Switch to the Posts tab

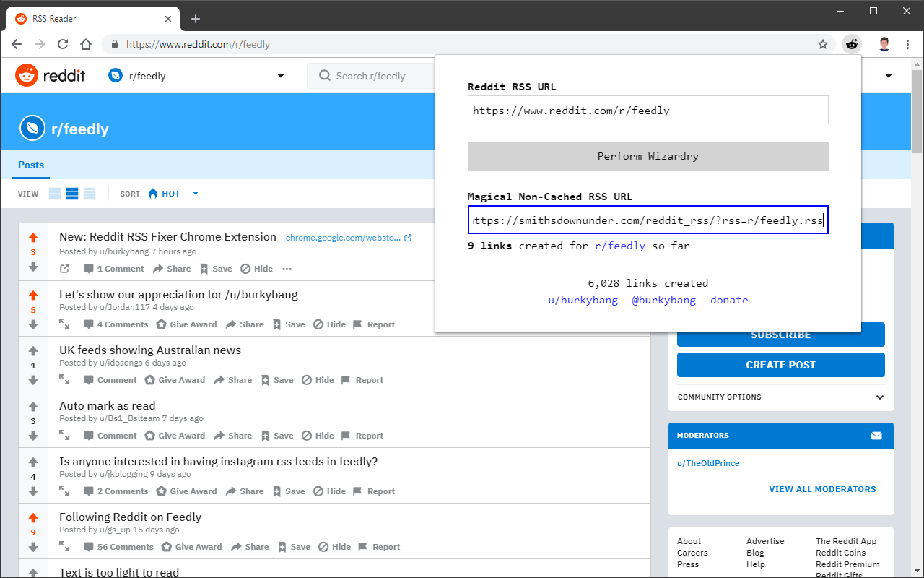tap(30, 165)
